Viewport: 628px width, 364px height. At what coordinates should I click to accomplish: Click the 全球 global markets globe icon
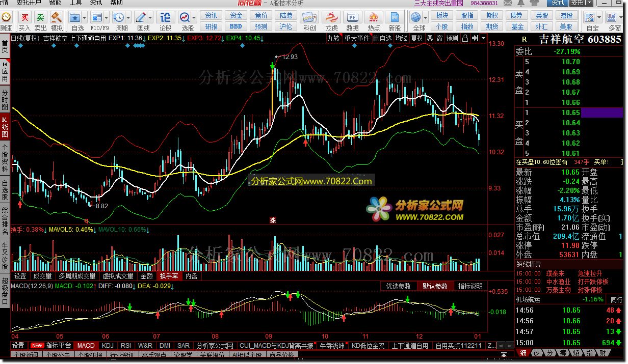pos(416,17)
